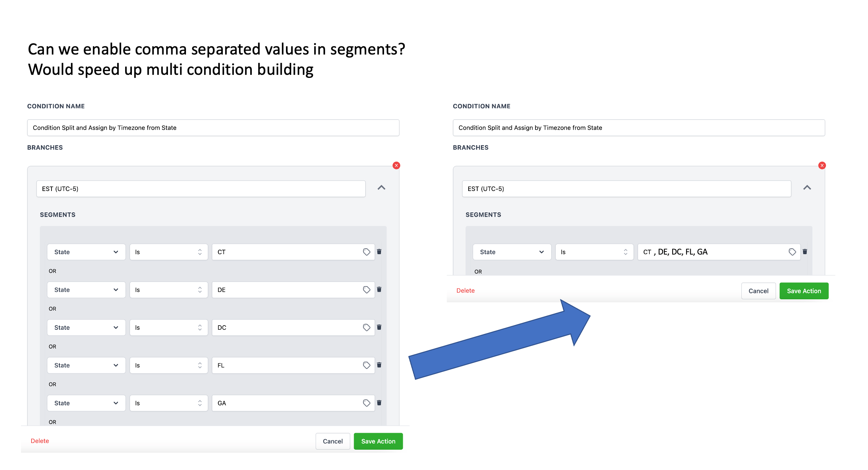Click trash icon beside the comma-separated states row
868x470 pixels.
tap(805, 252)
